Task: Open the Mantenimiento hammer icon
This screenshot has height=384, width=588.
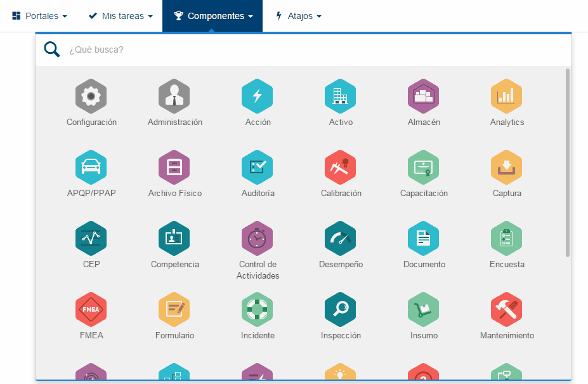Action: [x=507, y=310]
